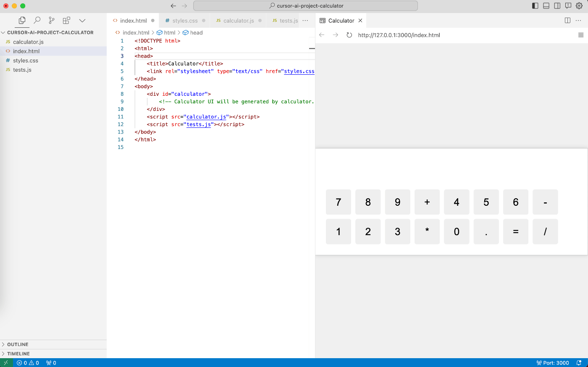Open the preview browser hamburger menu
This screenshot has height=367, width=588.
click(581, 35)
